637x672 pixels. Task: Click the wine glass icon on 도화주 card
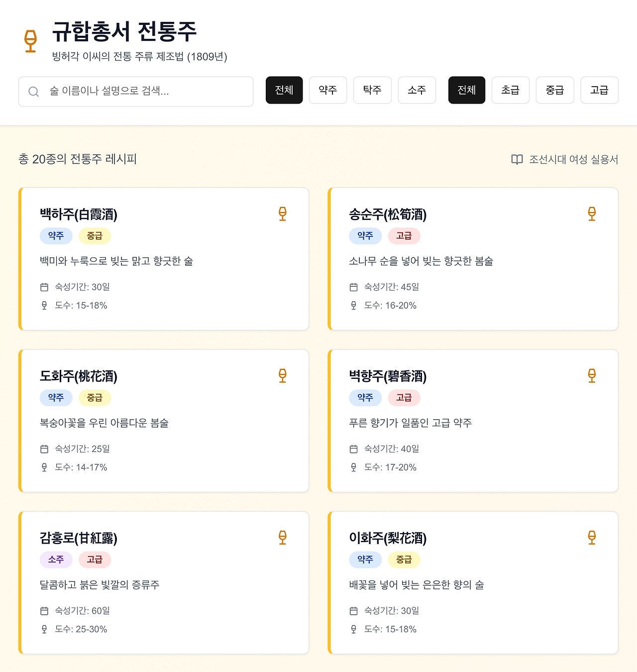tap(283, 376)
